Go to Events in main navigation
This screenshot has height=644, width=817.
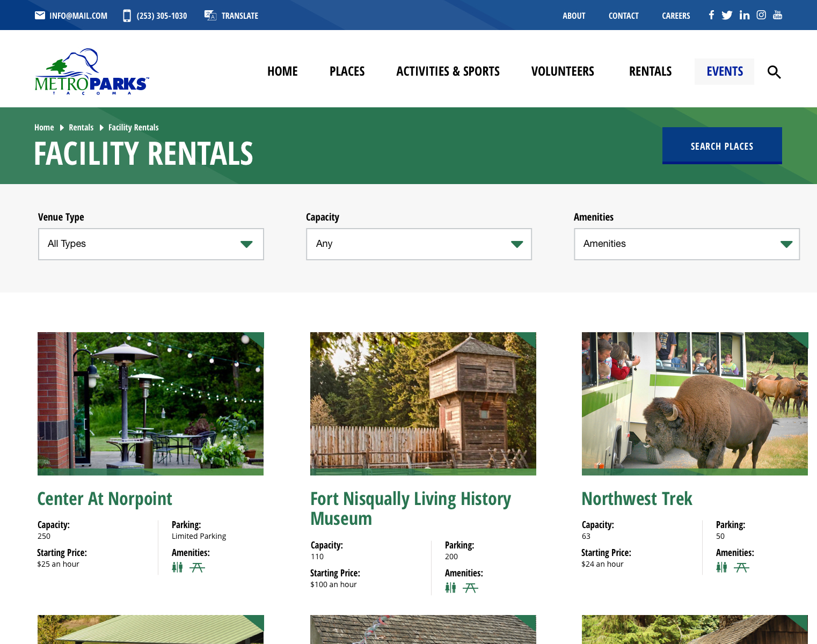point(724,71)
